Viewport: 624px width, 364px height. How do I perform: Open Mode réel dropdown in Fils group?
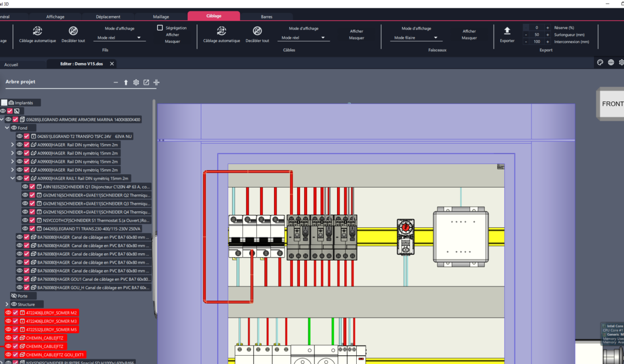[119, 38]
